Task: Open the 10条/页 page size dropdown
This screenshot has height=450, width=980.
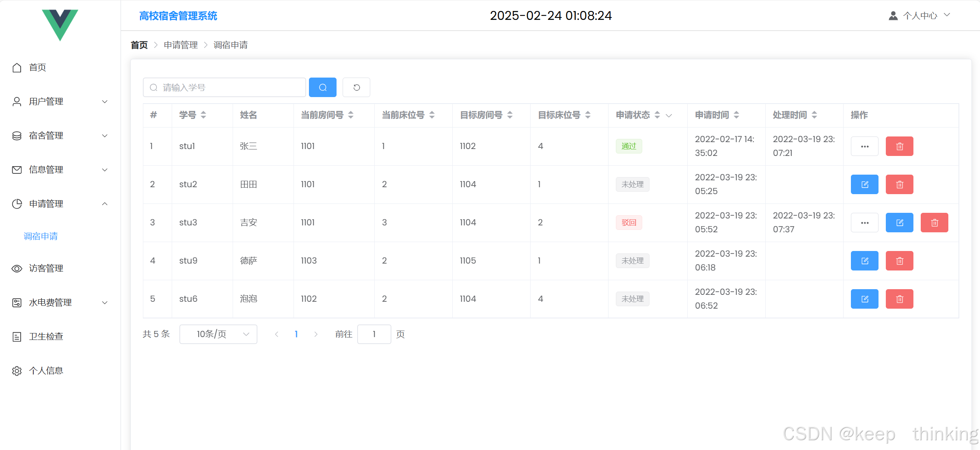Action: [x=218, y=334]
